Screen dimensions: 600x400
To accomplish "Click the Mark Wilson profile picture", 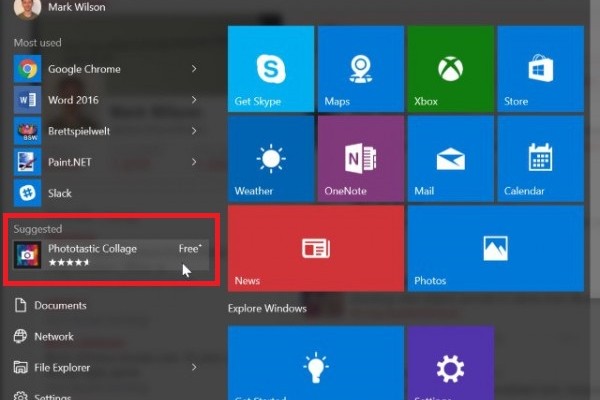I will (27, 8).
